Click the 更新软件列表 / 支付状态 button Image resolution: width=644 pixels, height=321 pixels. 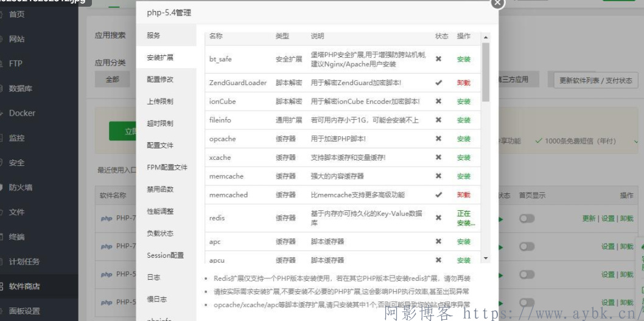click(595, 80)
